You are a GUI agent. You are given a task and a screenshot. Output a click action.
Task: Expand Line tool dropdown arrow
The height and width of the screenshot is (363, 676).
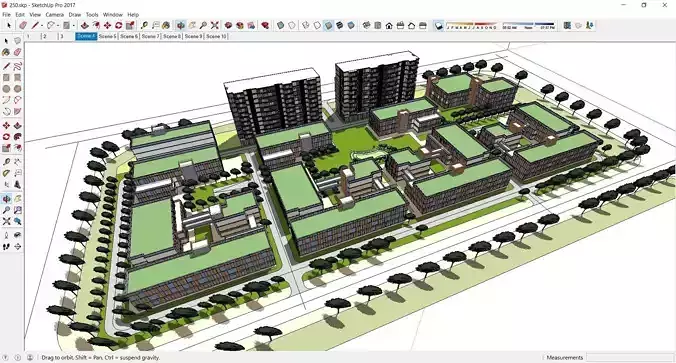[42, 25]
